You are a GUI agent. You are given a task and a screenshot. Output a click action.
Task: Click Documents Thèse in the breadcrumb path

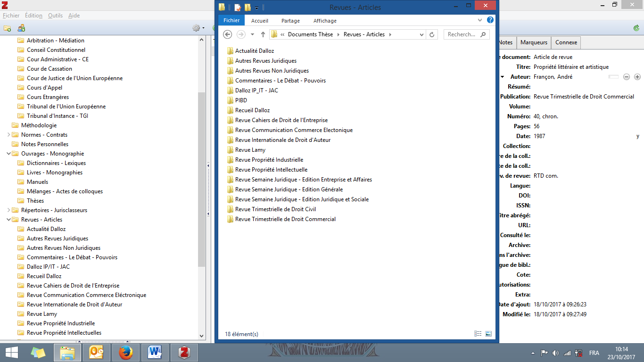pyautogui.click(x=310, y=34)
